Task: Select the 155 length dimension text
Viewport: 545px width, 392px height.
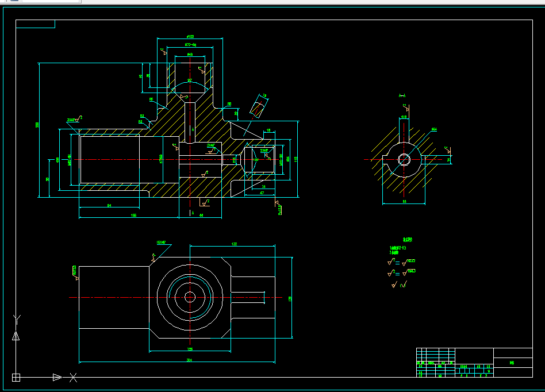Action: pyautogui.click(x=133, y=216)
